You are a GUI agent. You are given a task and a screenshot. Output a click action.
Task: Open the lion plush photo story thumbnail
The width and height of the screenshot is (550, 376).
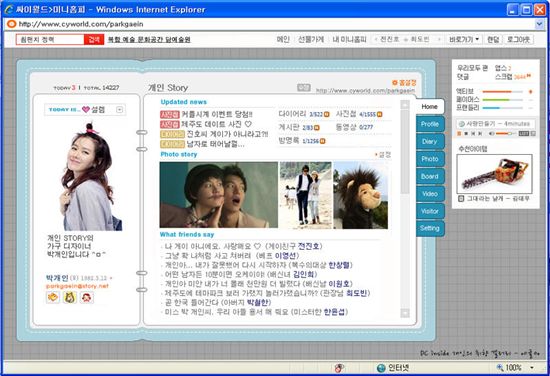tap(361, 195)
